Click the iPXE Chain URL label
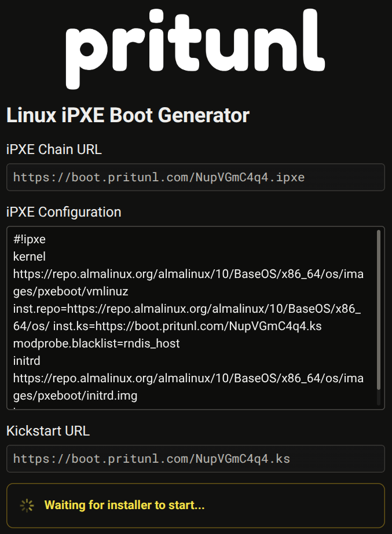Viewport: 392px width, 534px height. [x=54, y=149]
